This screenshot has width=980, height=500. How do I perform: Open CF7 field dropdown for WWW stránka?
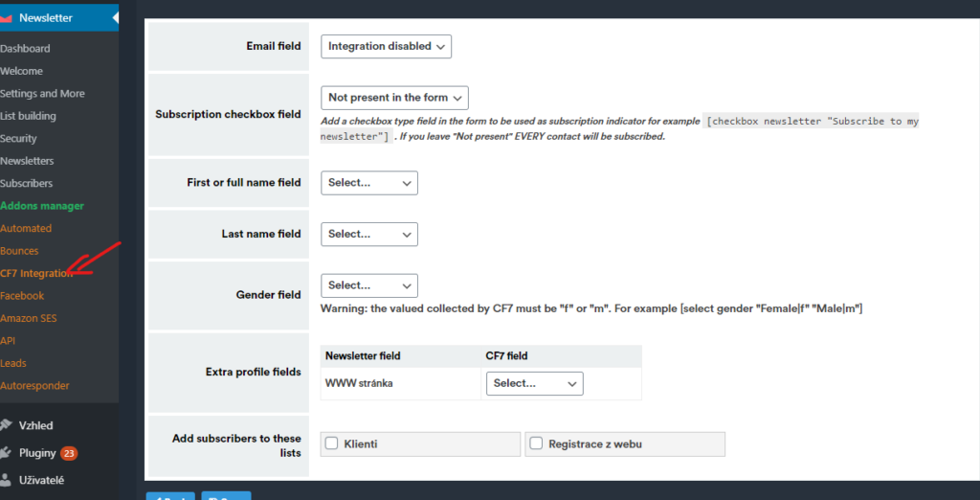point(534,383)
